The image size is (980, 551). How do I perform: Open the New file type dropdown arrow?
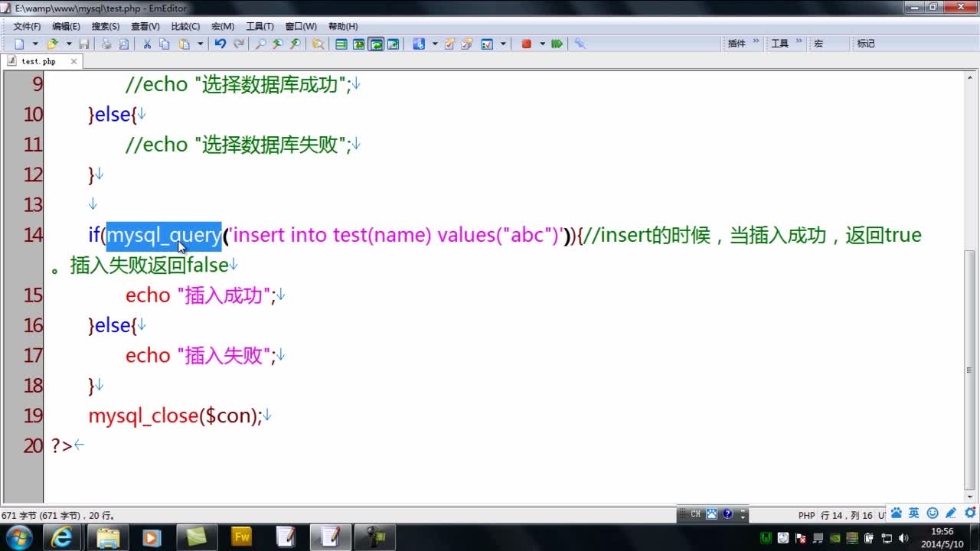click(x=34, y=44)
